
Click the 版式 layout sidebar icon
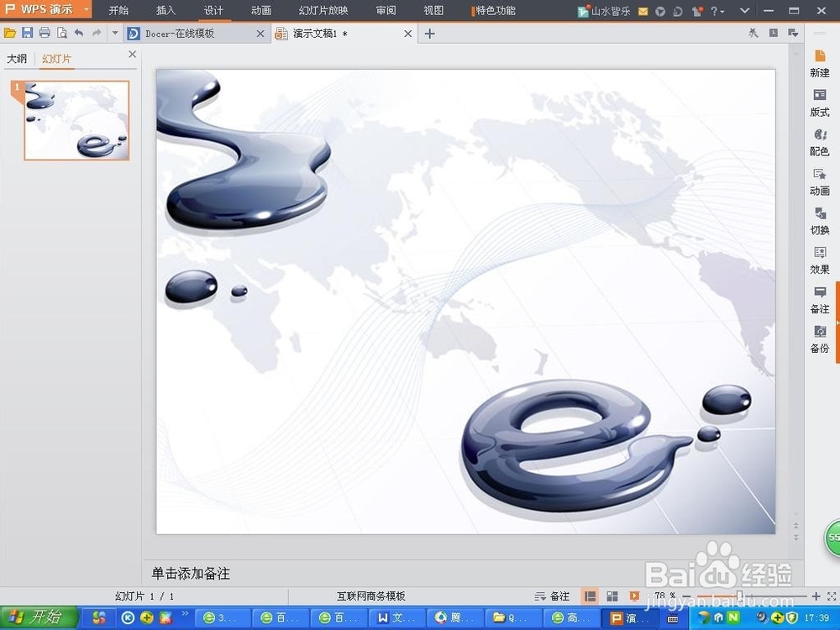click(x=820, y=102)
